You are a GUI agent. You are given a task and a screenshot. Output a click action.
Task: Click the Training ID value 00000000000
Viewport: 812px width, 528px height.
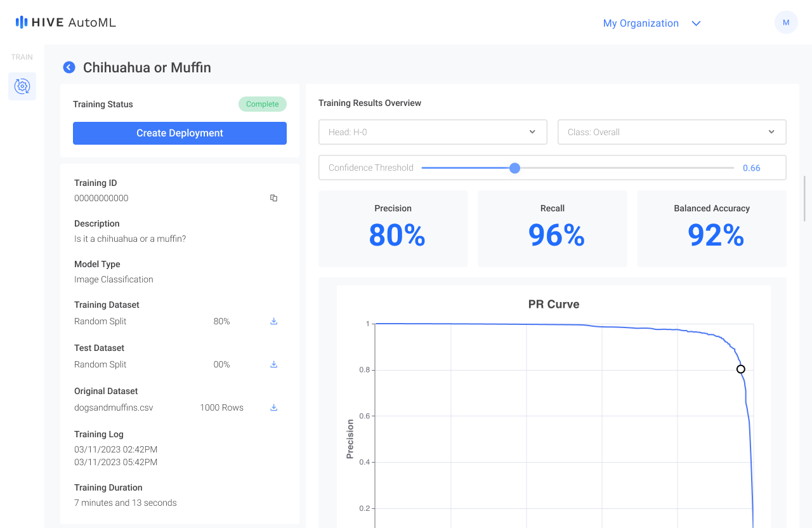tap(101, 198)
